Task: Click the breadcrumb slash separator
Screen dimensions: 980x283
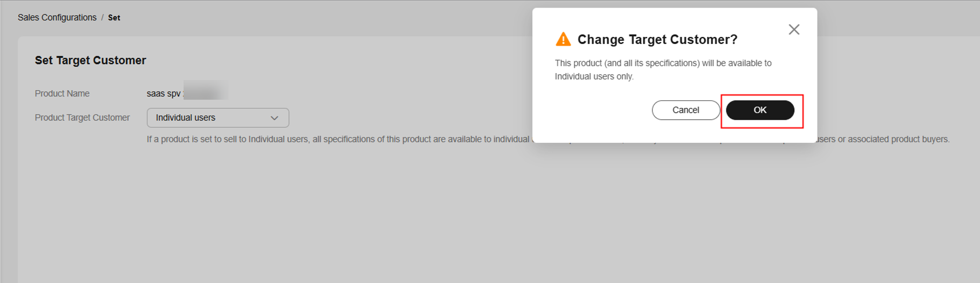Action: pos(102,18)
